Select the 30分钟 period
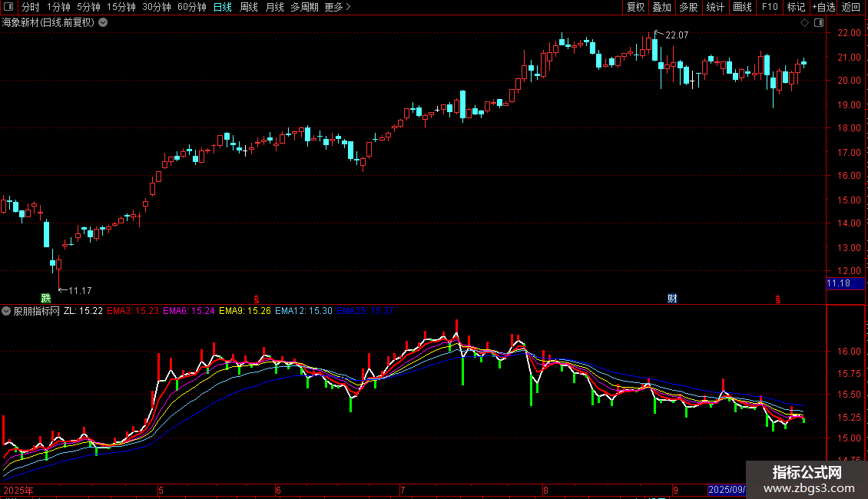Image resolution: width=868 pixels, height=499 pixels. [157, 7]
